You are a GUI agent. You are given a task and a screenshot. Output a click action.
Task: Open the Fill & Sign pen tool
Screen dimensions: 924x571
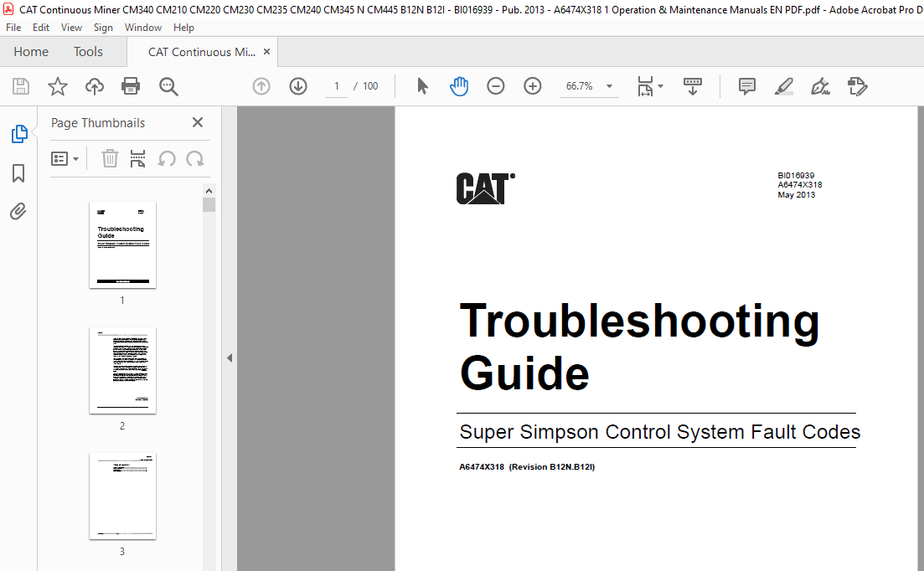[x=820, y=86]
